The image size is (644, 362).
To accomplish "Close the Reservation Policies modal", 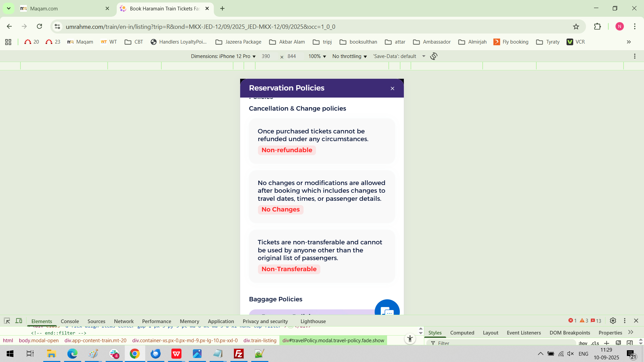I will pos(392,88).
